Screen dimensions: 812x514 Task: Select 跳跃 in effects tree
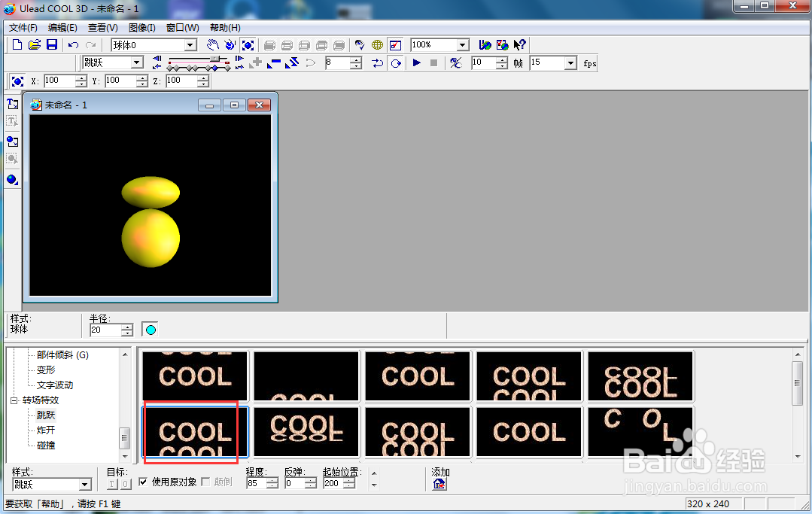[x=46, y=415]
